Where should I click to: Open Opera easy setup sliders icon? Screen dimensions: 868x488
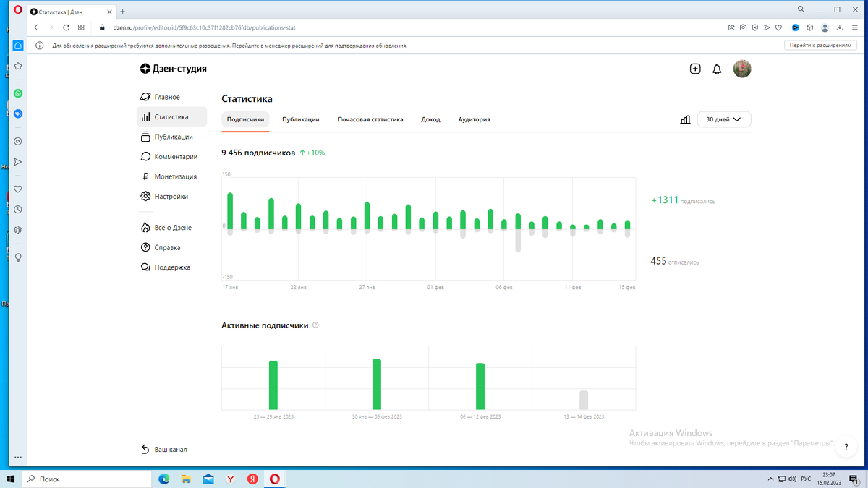click(x=854, y=27)
